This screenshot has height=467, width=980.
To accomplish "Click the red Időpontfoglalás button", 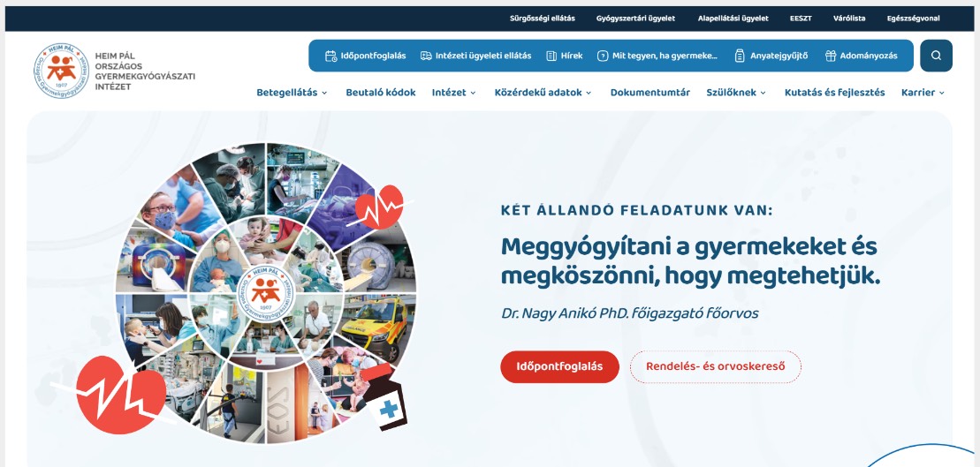I will 559,367.
